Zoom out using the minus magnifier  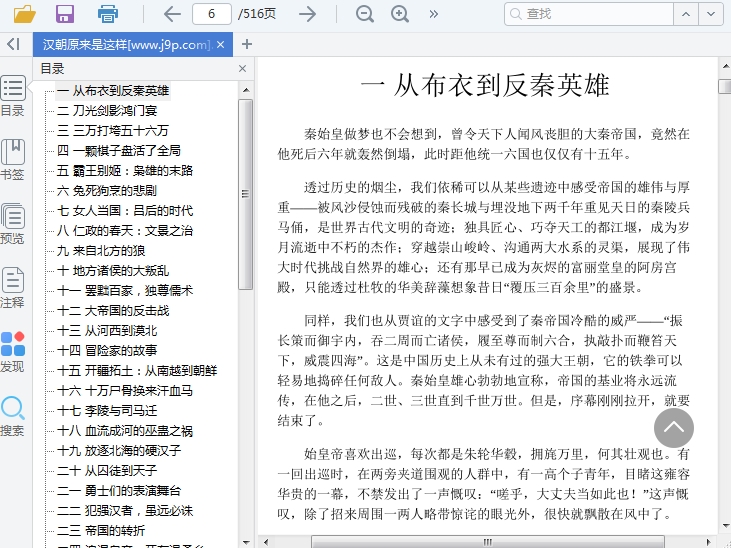click(x=365, y=14)
